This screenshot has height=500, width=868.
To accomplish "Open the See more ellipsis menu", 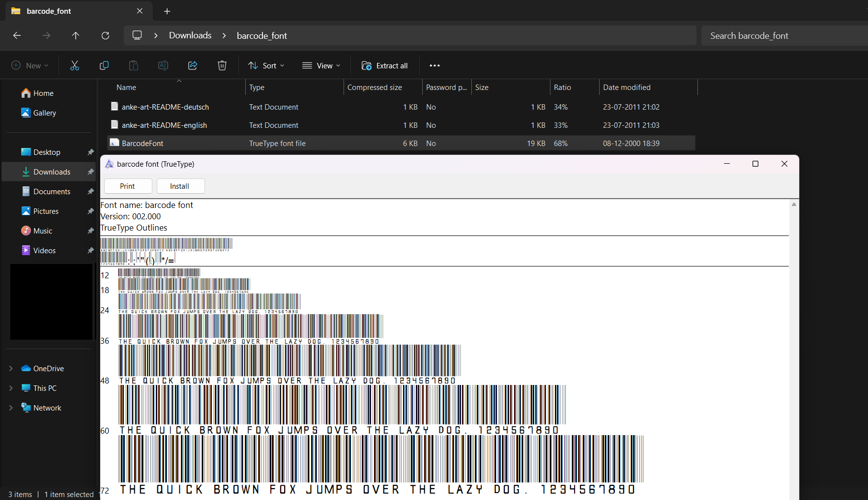I will click(434, 65).
